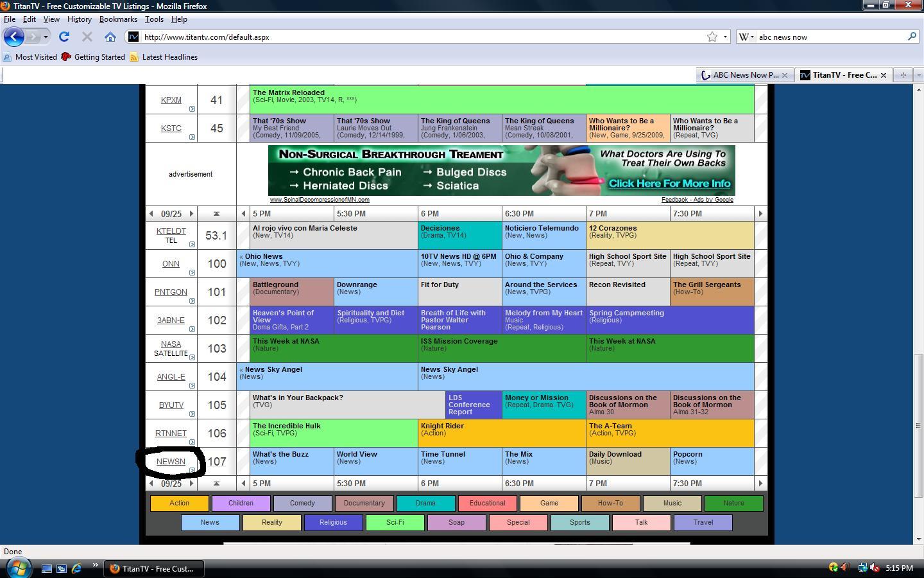924x578 pixels.
Task: Click the Drama genre color key
Action: pyautogui.click(x=426, y=504)
